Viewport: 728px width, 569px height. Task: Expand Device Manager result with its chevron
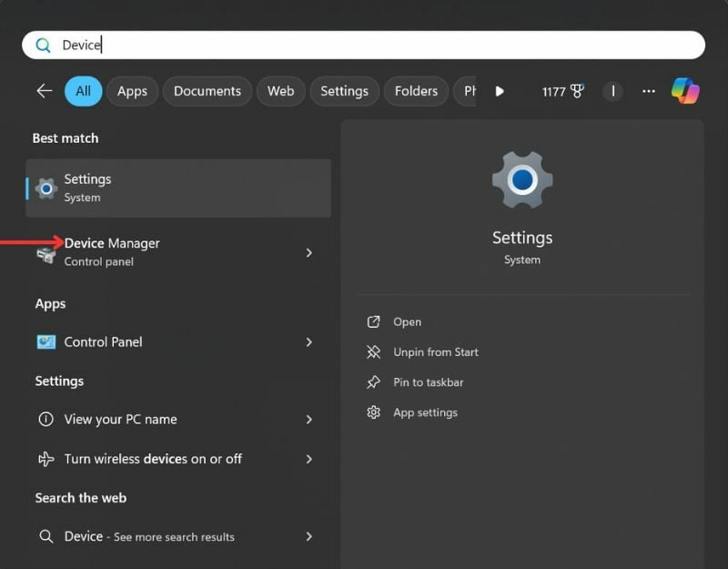309,253
